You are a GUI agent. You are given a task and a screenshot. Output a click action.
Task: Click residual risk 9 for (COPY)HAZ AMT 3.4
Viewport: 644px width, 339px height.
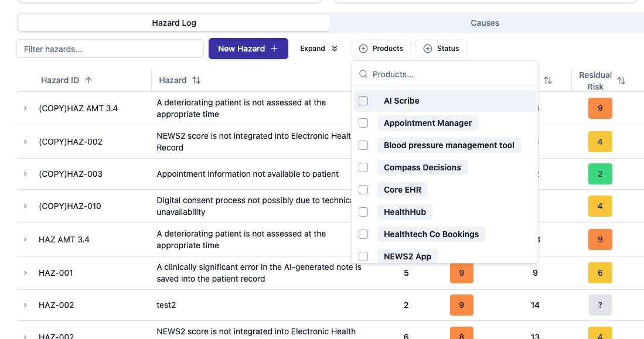click(600, 108)
